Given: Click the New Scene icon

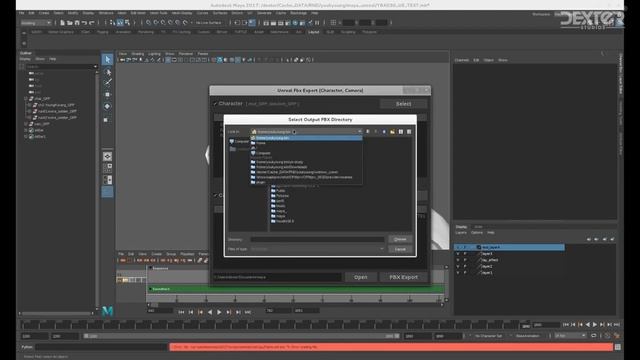Looking at the screenshot, I should [x=62, y=23].
